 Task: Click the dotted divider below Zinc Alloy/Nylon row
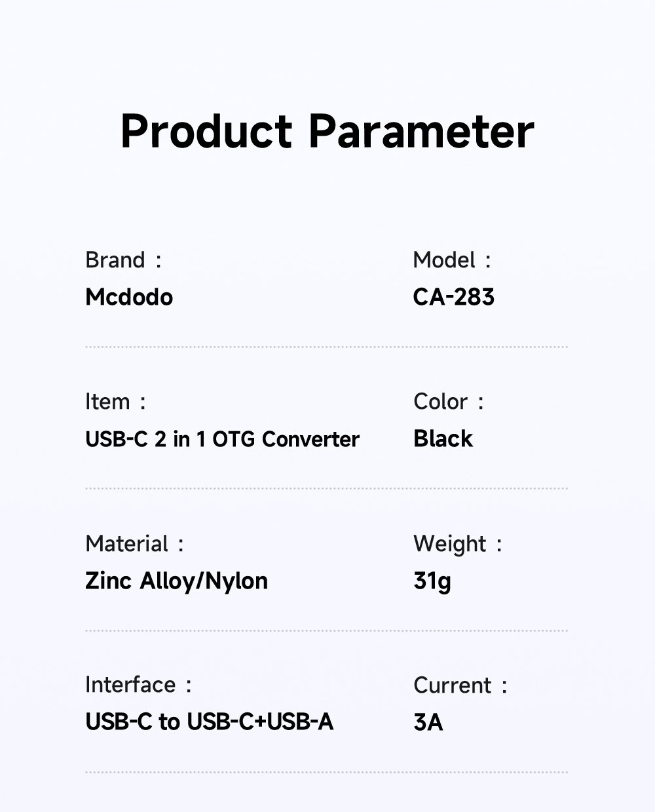[x=326, y=630]
